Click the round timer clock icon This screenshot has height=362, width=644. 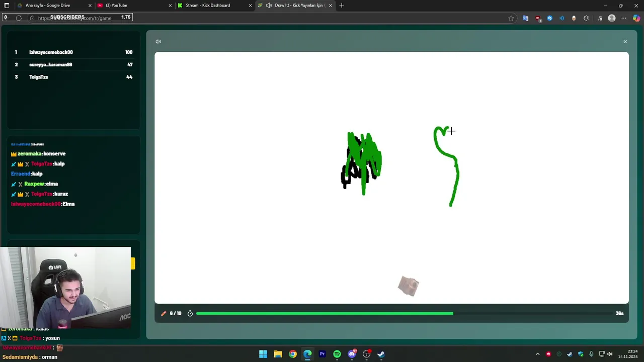pyautogui.click(x=190, y=313)
